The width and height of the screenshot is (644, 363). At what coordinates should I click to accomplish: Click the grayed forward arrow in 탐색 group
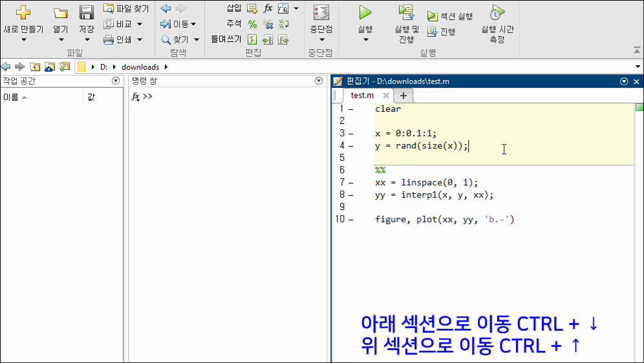[x=180, y=8]
